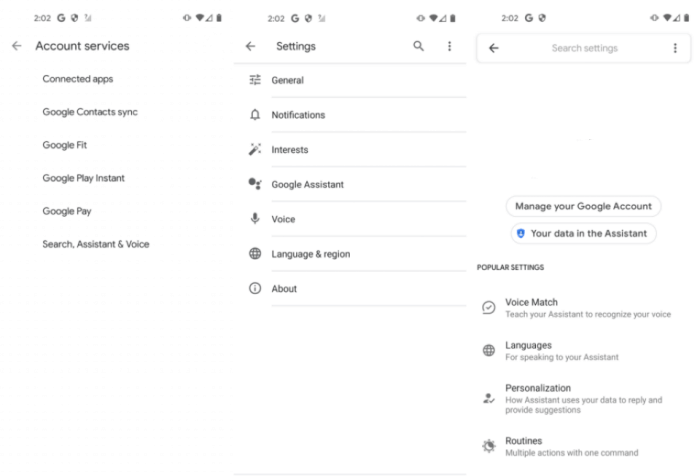Viewport: 700px width, 476px height.
Task: Tap the Account services title
Action: (82, 46)
